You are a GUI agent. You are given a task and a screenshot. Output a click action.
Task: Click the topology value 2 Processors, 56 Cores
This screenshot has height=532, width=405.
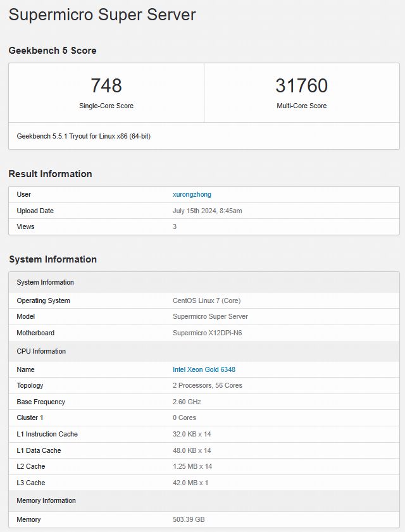[x=207, y=385]
